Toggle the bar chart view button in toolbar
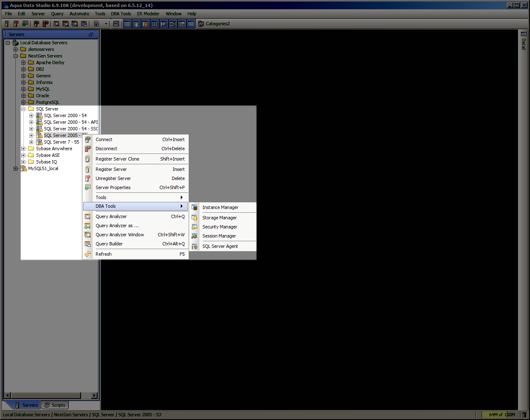The height and width of the screenshot is (420, 530). click(x=182, y=24)
